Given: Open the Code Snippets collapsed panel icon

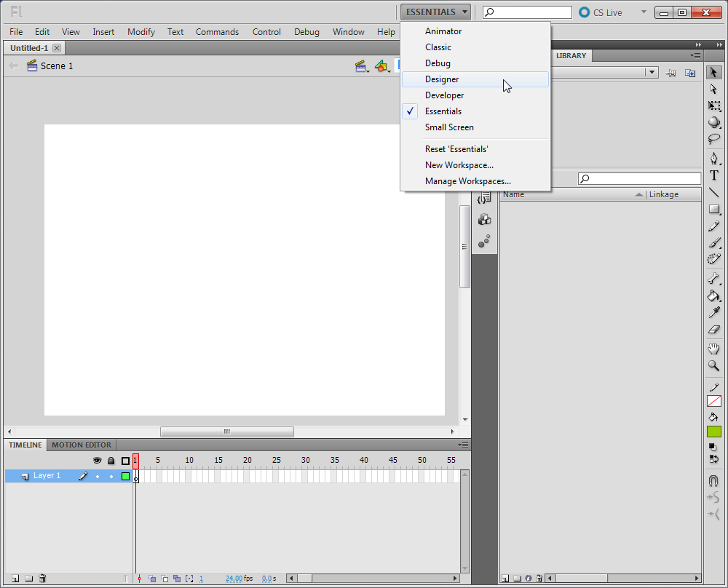Looking at the screenshot, I should tap(484, 198).
